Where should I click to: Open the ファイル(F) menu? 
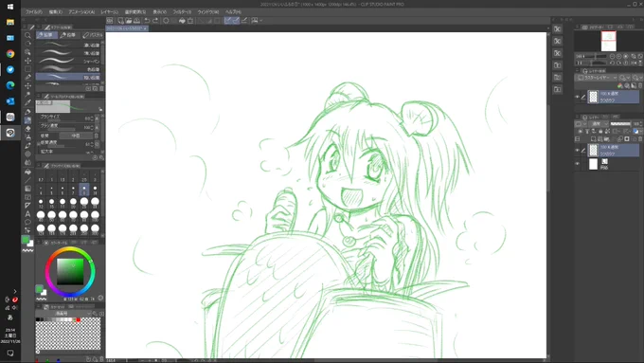(x=34, y=12)
